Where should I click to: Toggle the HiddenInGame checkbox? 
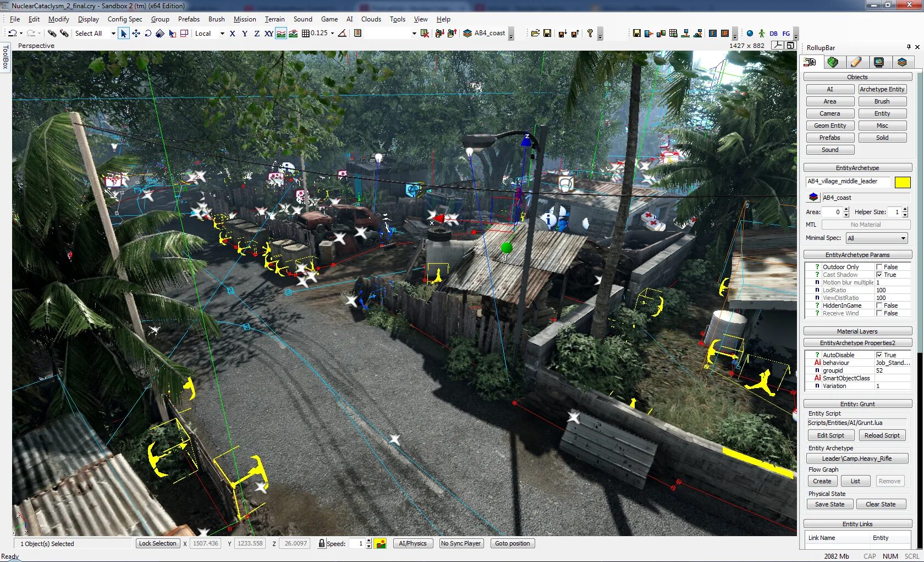click(x=879, y=305)
